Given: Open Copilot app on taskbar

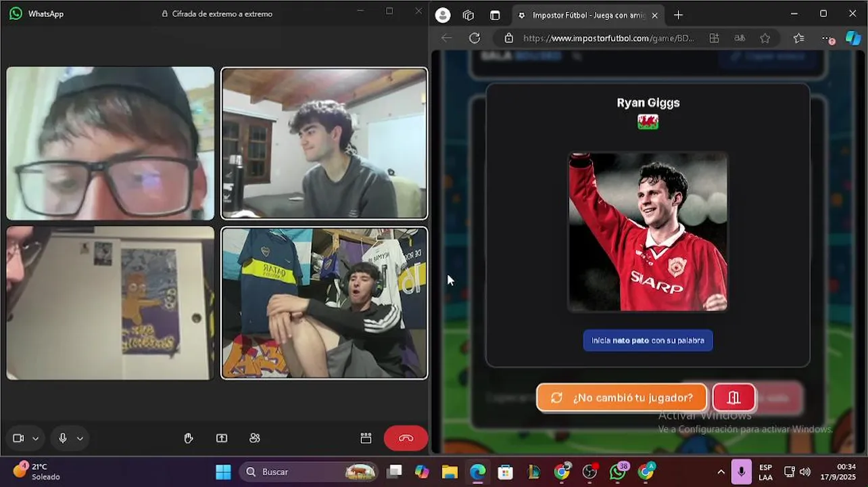Looking at the screenshot, I should point(422,471).
